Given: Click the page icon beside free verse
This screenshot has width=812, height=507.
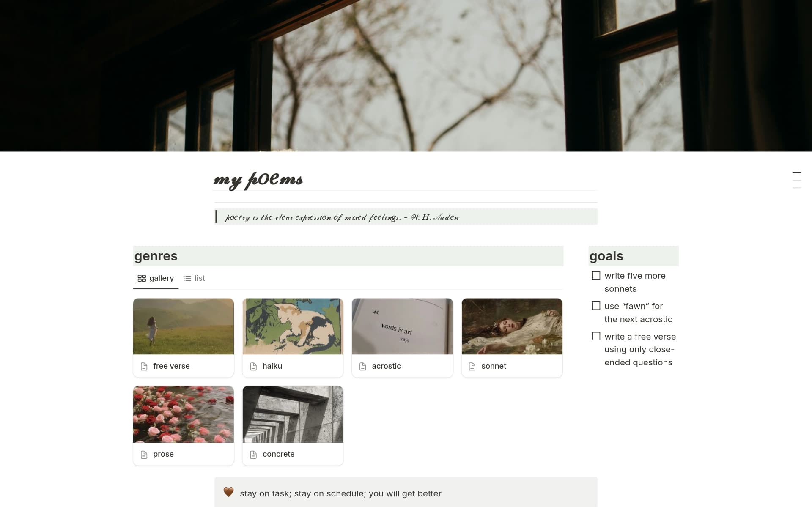Looking at the screenshot, I should (144, 366).
